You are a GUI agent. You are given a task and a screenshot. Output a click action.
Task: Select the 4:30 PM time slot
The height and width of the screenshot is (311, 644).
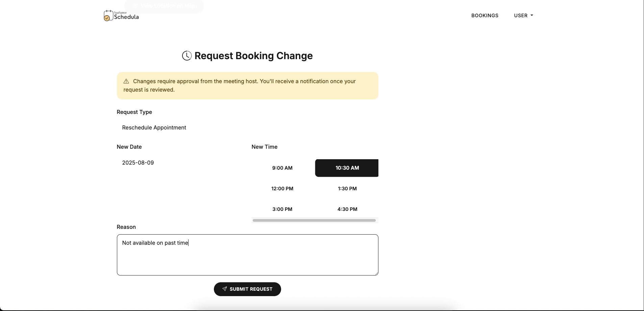pos(347,209)
